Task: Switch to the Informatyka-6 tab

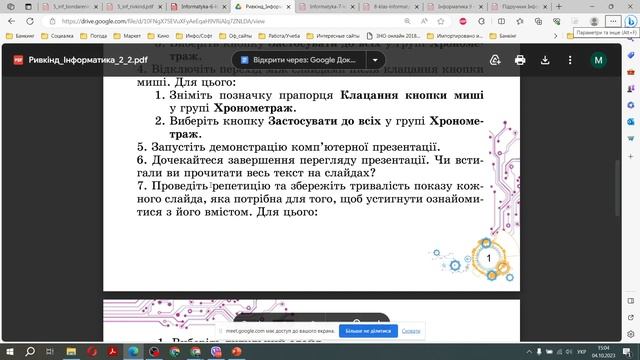Action: pyautogui.click(x=198, y=7)
